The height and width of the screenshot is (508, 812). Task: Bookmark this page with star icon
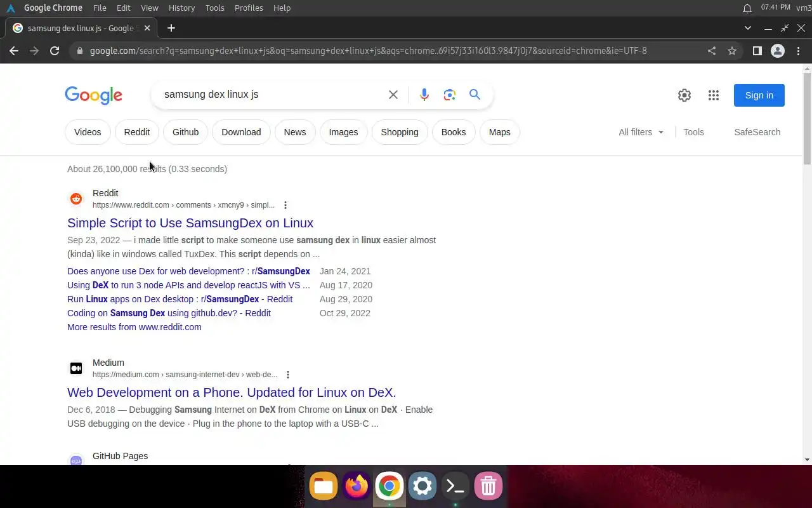pos(732,51)
